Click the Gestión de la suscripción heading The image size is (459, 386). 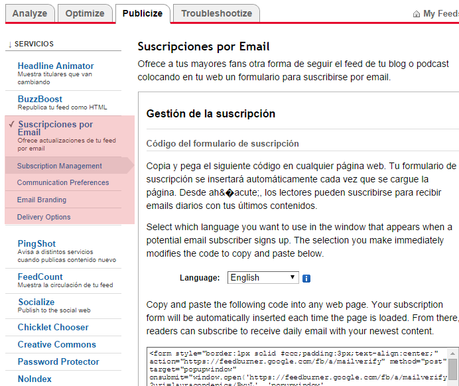211,114
